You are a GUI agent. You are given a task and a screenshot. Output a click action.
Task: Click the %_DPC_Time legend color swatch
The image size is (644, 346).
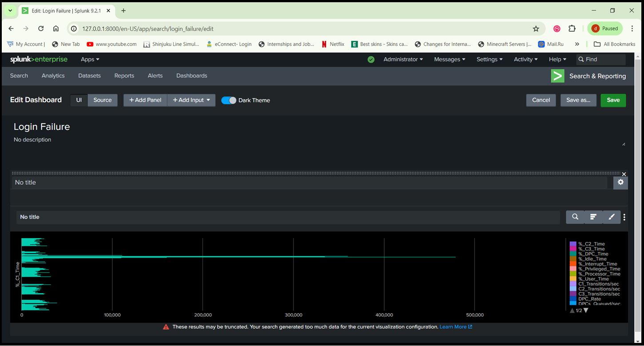pyautogui.click(x=572, y=254)
